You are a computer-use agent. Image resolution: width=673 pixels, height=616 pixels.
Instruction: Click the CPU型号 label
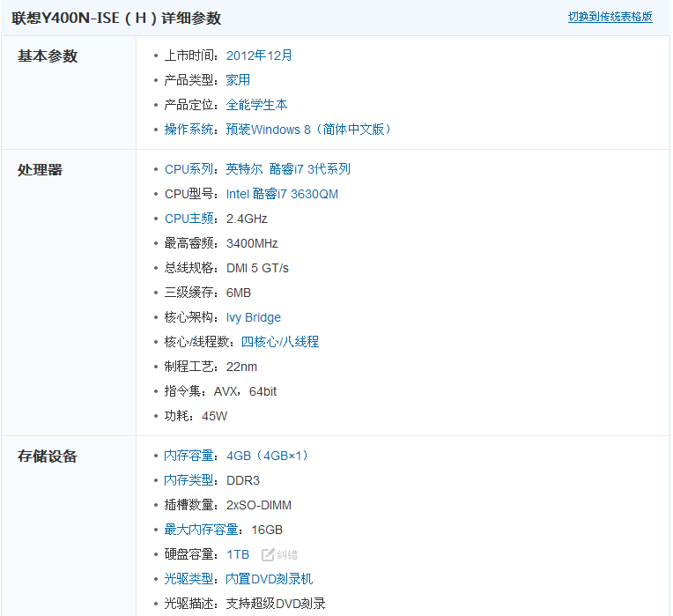click(189, 194)
